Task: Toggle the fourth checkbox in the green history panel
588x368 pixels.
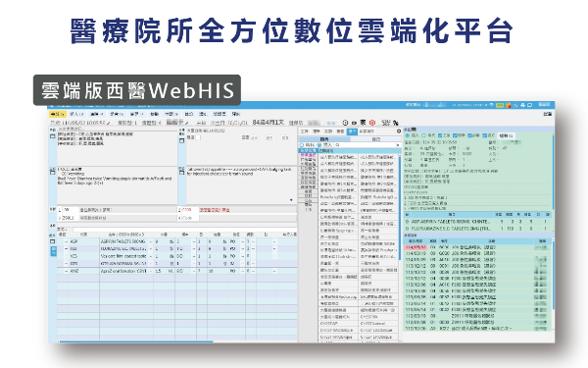Action: [x=484, y=135]
